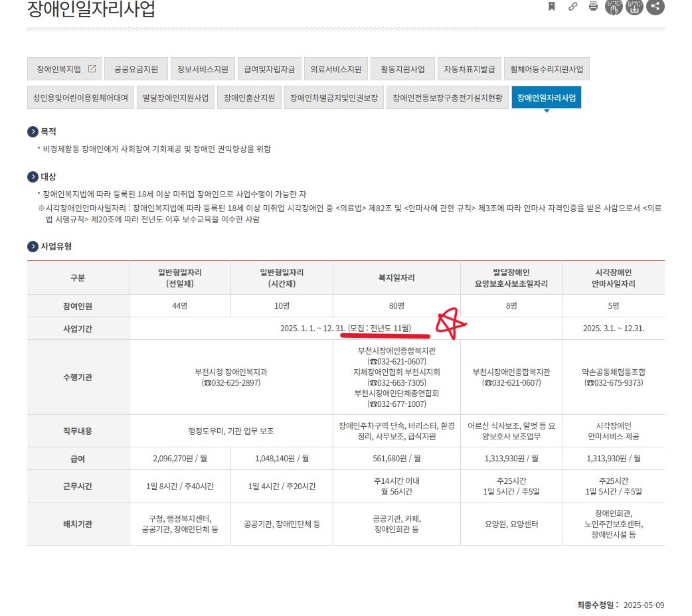Open the 공공요금지원 tab
The width and height of the screenshot is (692, 616).
point(136,69)
